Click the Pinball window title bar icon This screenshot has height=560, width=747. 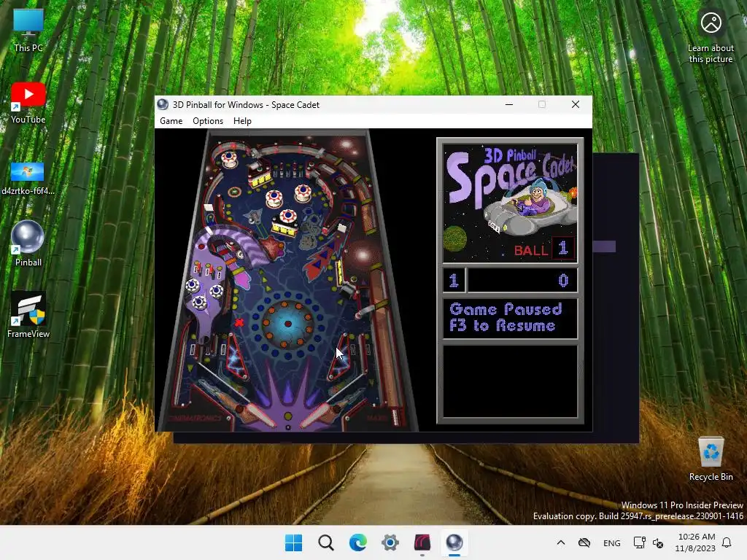pyautogui.click(x=163, y=104)
